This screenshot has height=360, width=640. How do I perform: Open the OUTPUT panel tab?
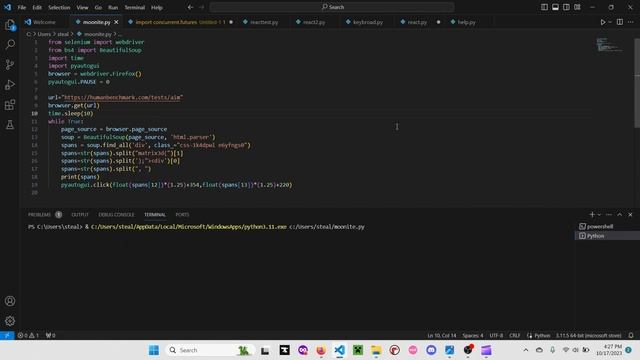tap(80, 214)
